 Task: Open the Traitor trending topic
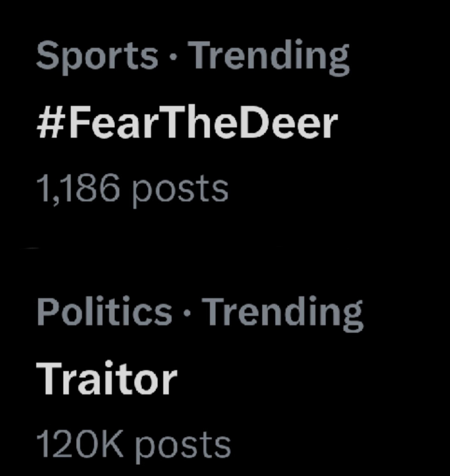(x=106, y=379)
